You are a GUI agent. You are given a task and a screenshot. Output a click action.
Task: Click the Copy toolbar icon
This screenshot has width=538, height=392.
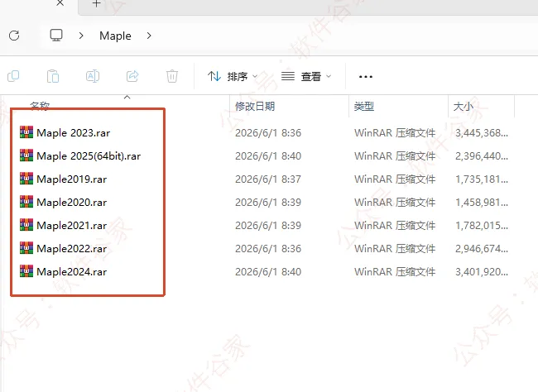(x=13, y=76)
